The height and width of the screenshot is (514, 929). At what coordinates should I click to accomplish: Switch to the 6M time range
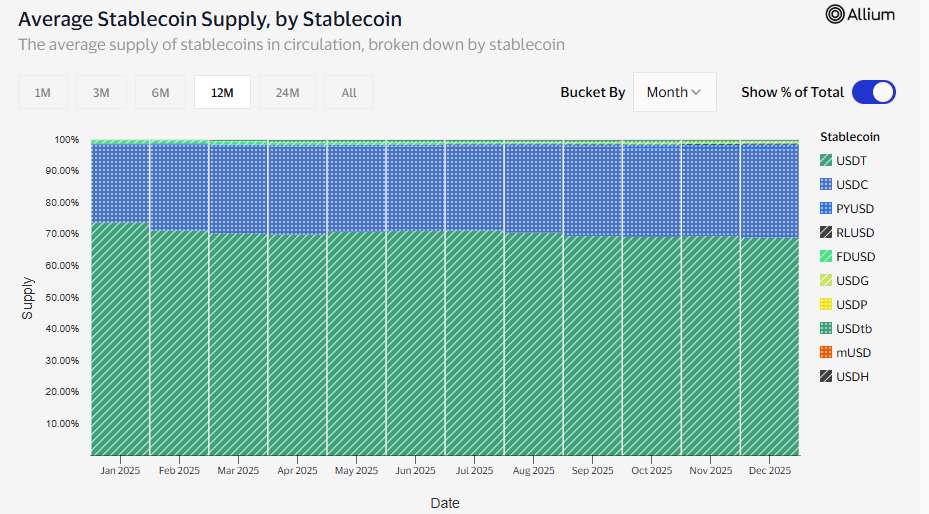(x=160, y=93)
